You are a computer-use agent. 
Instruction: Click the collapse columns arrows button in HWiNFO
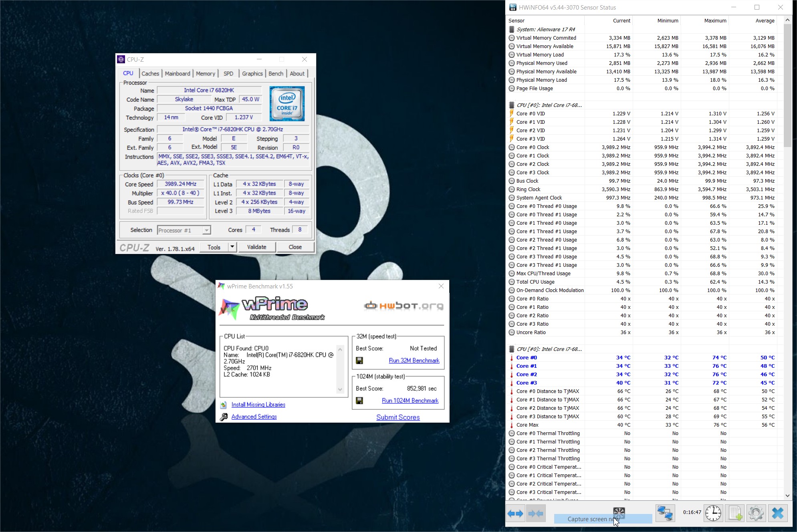536,513
